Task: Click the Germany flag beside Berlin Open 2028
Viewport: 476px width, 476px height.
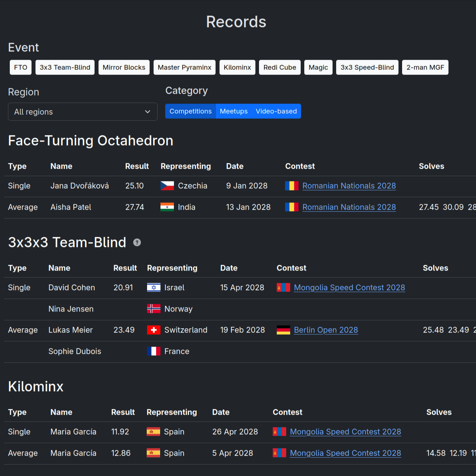Action: 283,330
